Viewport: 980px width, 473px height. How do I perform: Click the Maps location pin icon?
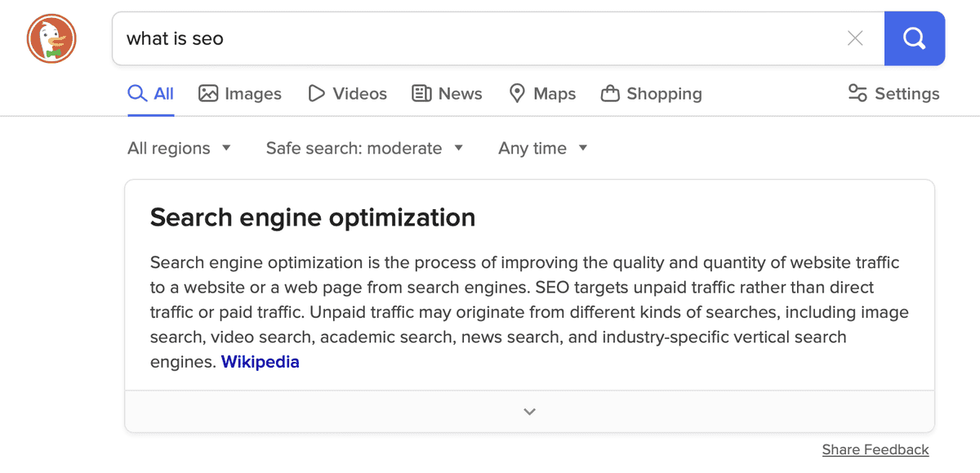click(x=517, y=94)
